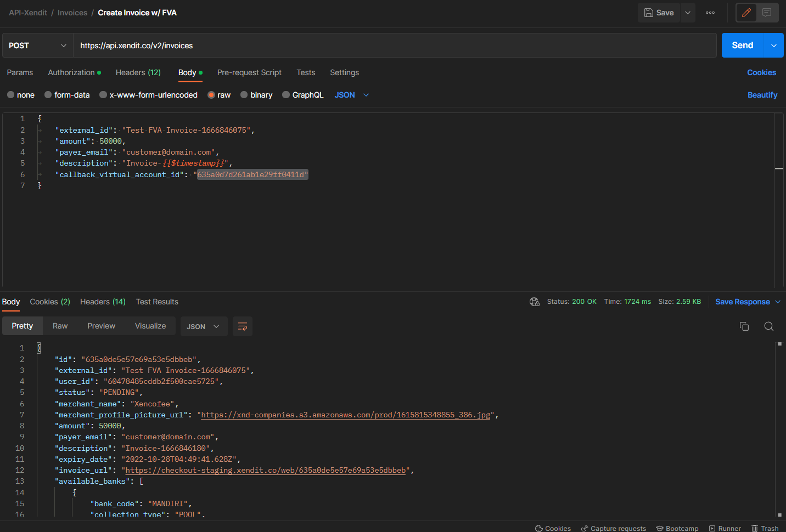Screen dimensions: 786x532
Task: Open the three-dot more actions menu
Action: pos(710,13)
